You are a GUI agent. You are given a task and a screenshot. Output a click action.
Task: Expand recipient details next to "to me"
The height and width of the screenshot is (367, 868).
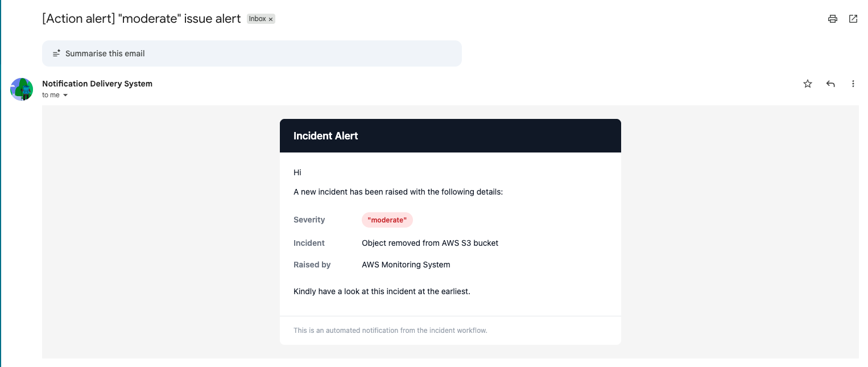pos(65,96)
